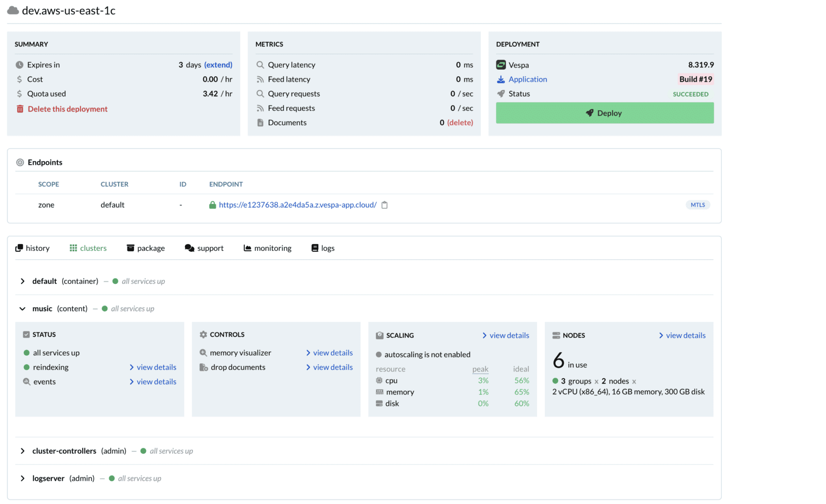
Task: Click the feed icon beside Feed latency
Action: [261, 79]
